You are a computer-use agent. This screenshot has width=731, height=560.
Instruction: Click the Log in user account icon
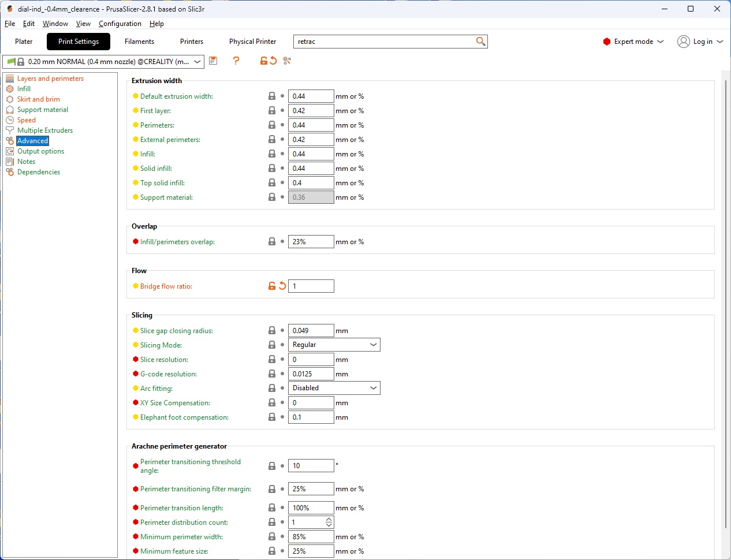point(684,42)
